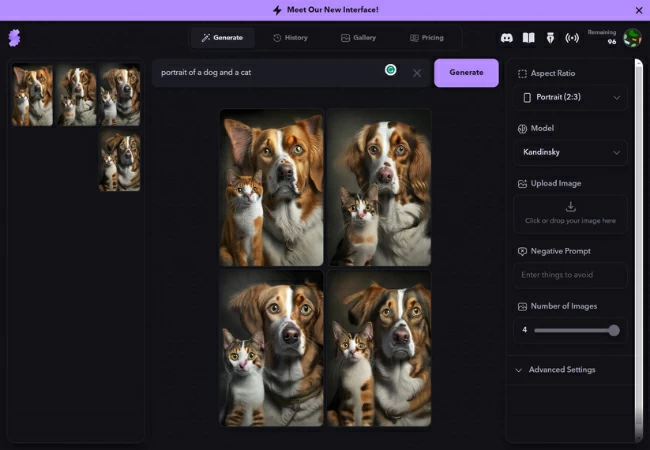Go to the Pricing tab

(x=426, y=38)
